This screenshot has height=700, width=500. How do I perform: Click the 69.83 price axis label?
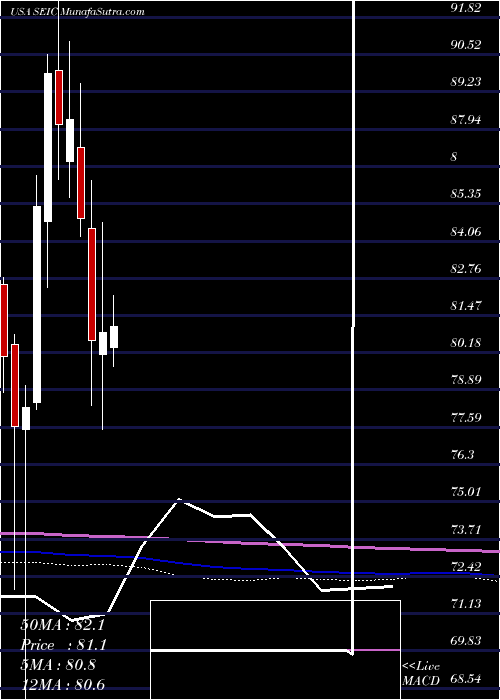click(467, 642)
